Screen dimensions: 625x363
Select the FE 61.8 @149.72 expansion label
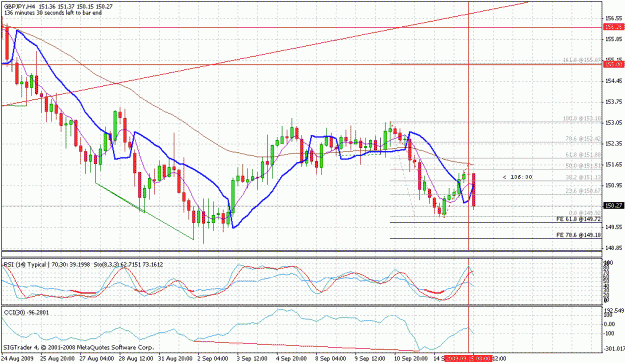coord(578,219)
